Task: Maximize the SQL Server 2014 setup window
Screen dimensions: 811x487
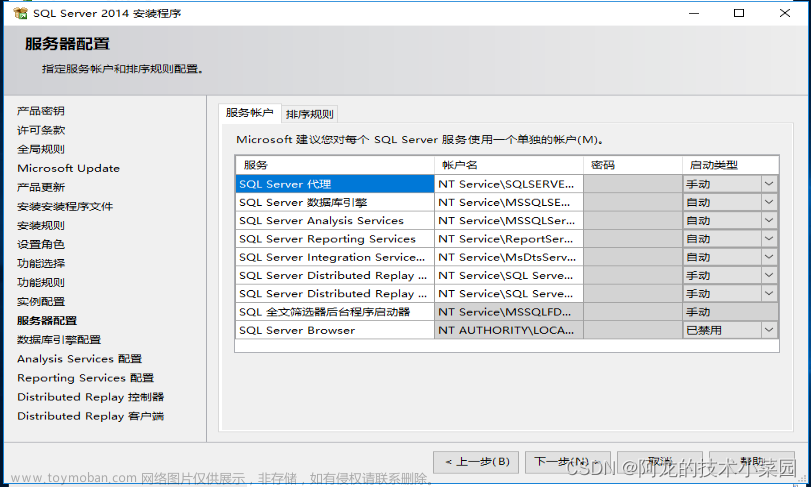Action: point(739,13)
